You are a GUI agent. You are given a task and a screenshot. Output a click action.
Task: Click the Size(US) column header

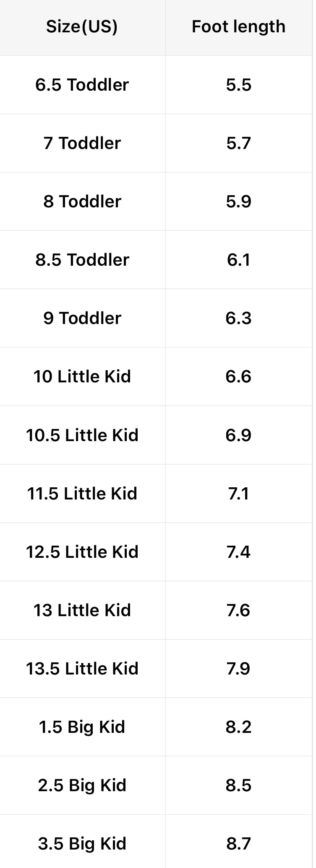click(x=82, y=27)
